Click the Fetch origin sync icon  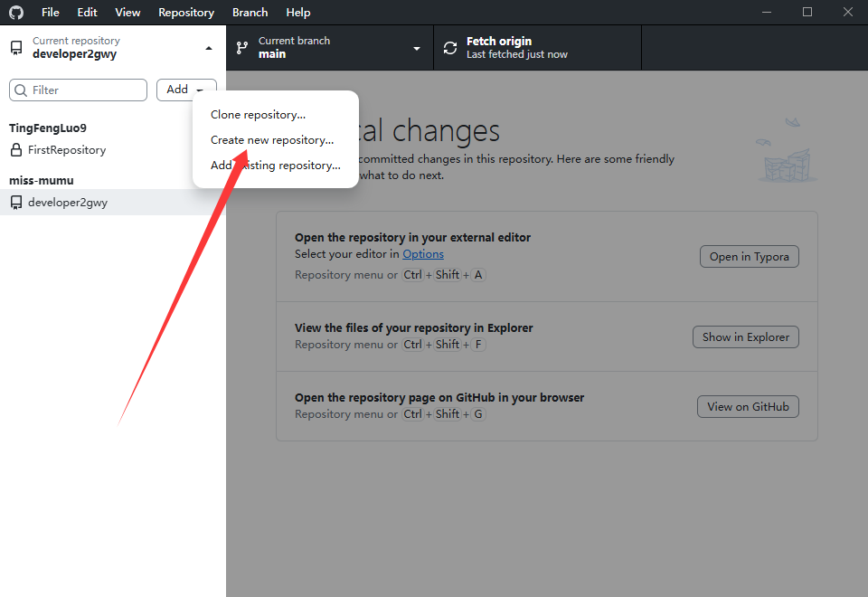click(450, 48)
